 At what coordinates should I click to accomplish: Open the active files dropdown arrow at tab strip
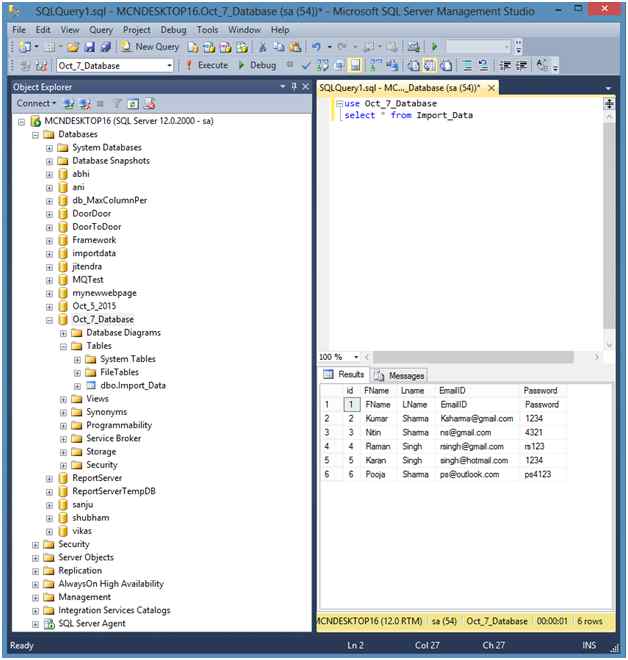pos(608,88)
